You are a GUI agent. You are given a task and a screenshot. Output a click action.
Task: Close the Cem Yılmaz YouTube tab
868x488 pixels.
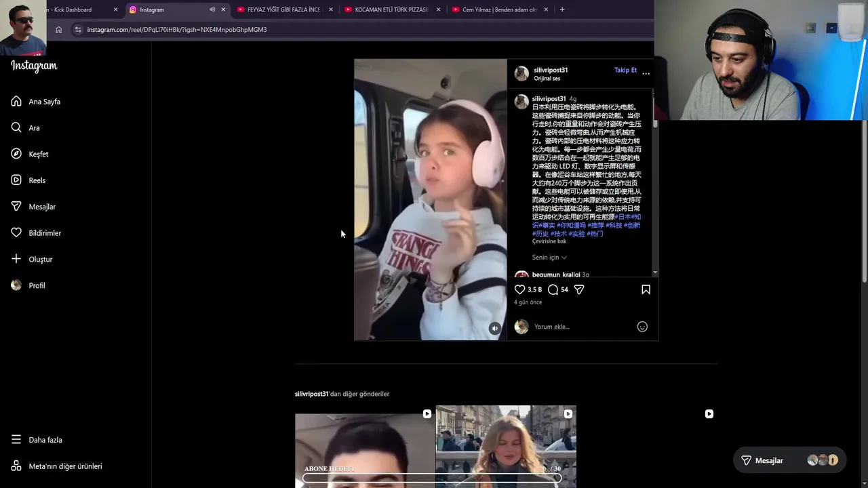pyautogui.click(x=546, y=9)
